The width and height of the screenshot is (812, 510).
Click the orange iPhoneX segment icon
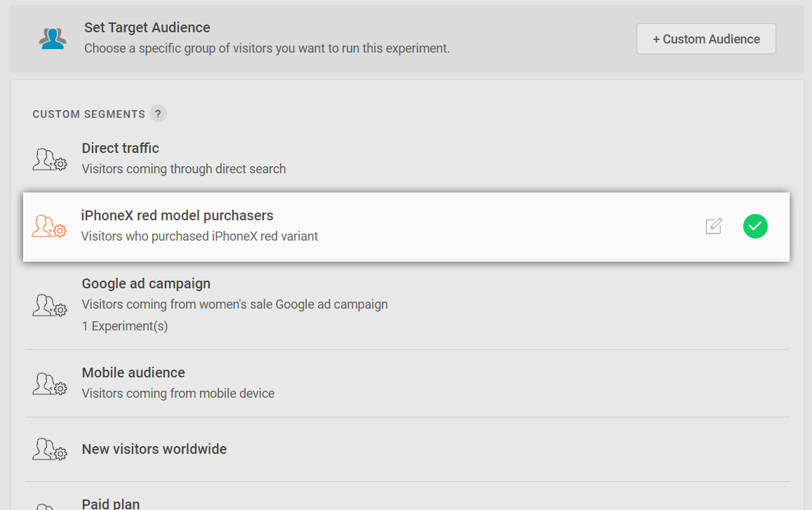(49, 226)
